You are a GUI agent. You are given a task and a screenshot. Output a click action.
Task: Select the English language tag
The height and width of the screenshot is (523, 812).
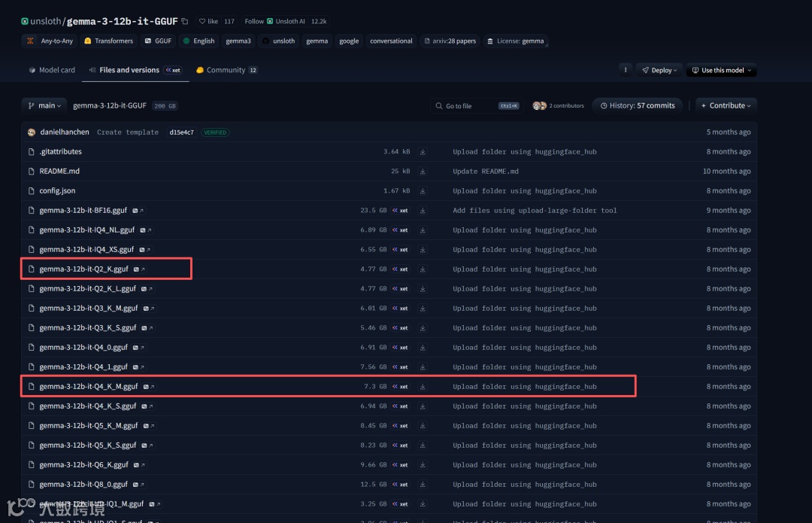pyautogui.click(x=198, y=41)
